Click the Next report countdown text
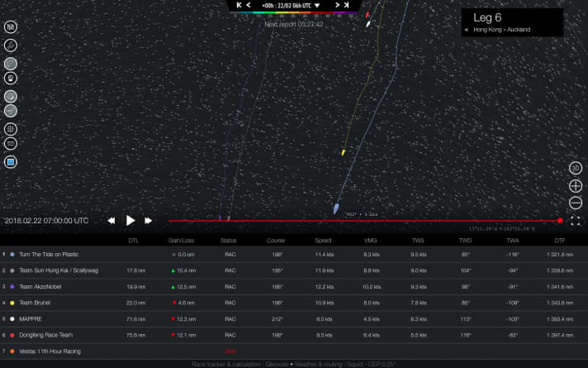Image resolution: width=588 pixels, height=368 pixels. [x=294, y=24]
